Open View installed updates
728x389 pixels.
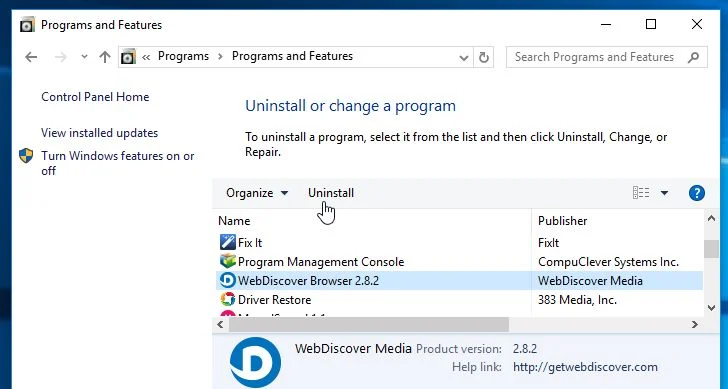[x=99, y=133]
